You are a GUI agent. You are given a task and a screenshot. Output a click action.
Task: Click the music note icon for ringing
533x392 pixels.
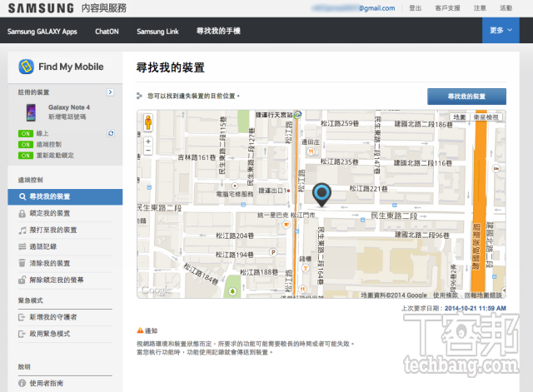tap(22, 231)
